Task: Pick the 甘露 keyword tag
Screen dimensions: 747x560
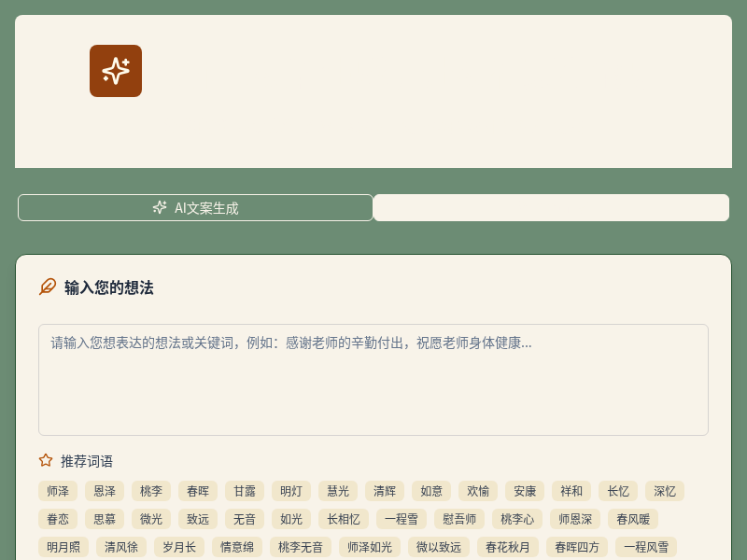Action: (x=245, y=491)
